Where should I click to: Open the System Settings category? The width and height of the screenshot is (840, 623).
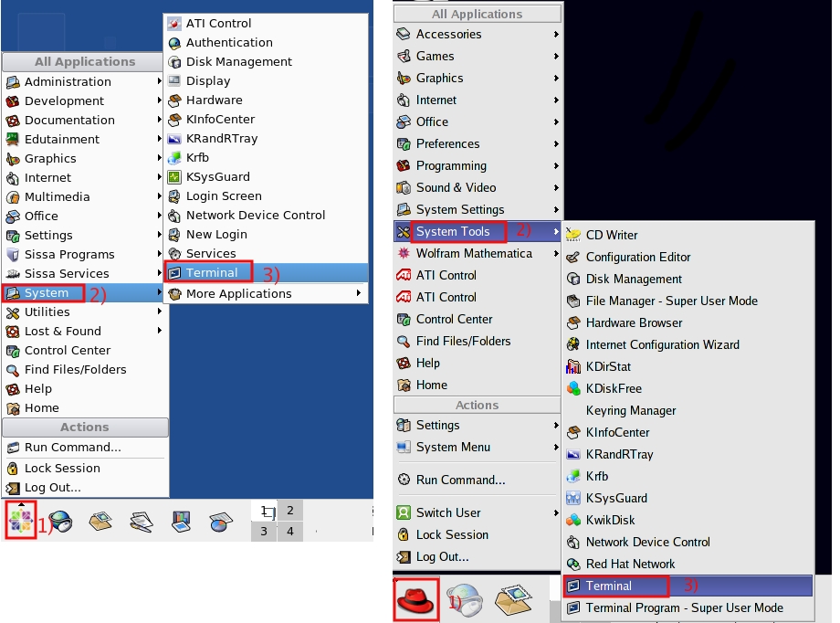(478, 209)
